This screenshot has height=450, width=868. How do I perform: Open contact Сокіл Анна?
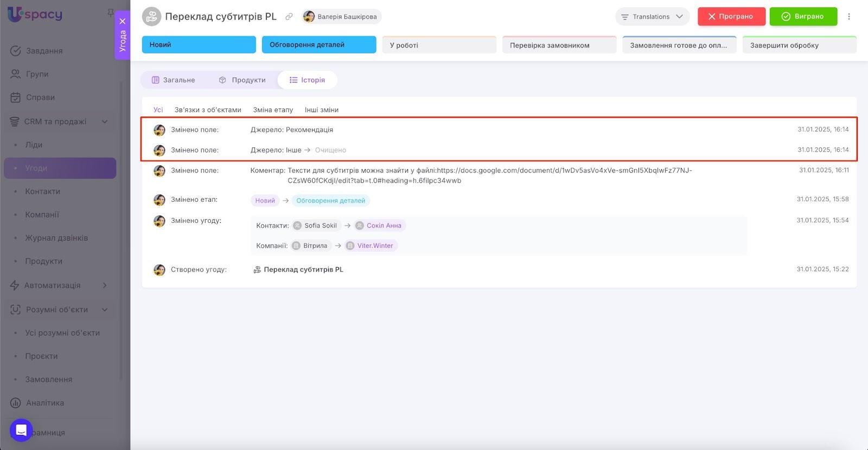pyautogui.click(x=380, y=226)
